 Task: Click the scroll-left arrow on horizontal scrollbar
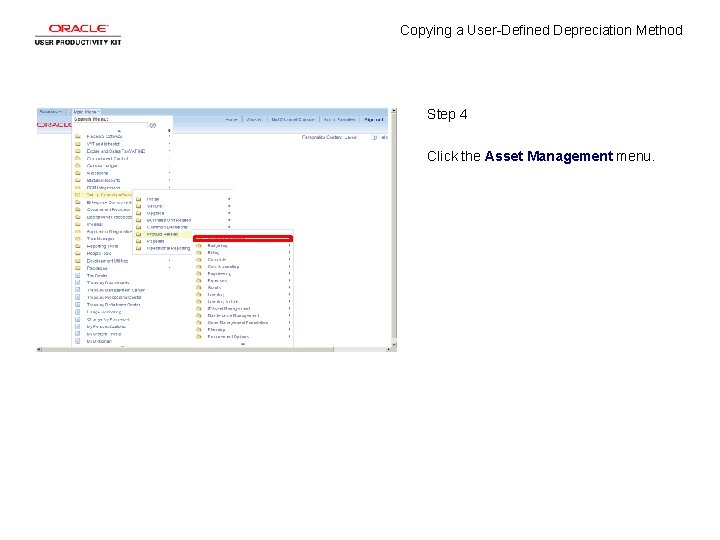point(39,349)
